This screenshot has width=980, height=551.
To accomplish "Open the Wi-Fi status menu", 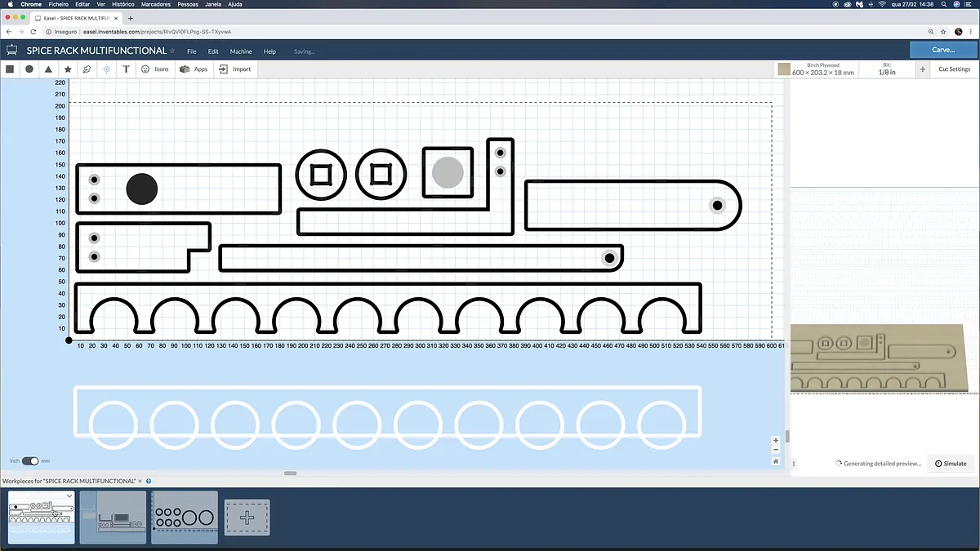I will 882,4.
